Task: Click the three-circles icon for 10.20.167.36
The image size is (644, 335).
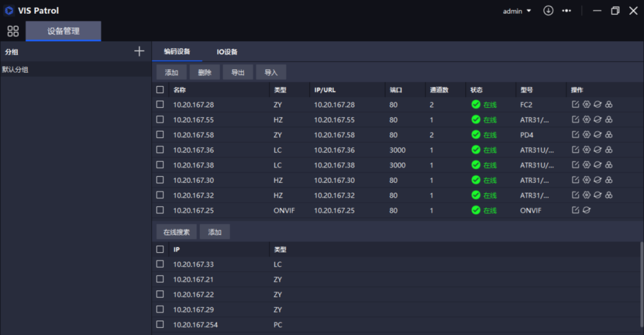Action: pos(609,150)
